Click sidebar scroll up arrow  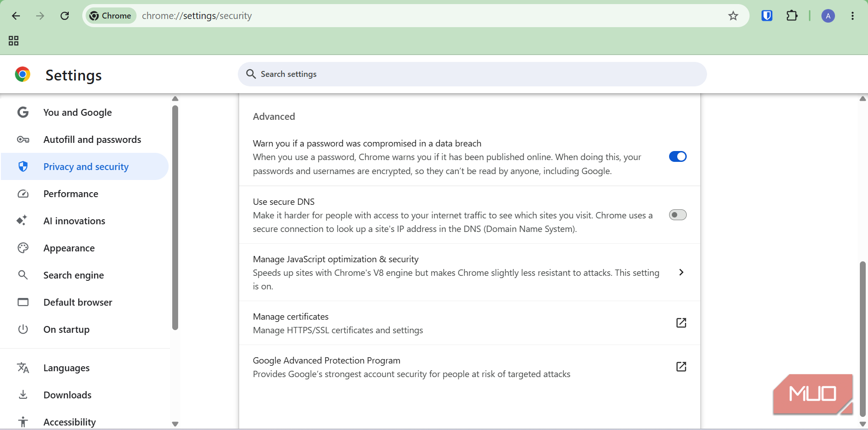coord(175,99)
